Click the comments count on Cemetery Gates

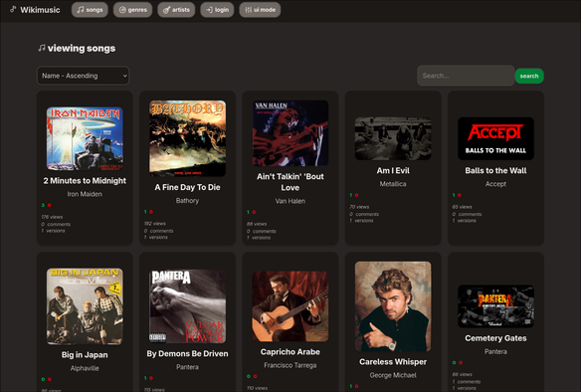pyautogui.click(x=467, y=382)
